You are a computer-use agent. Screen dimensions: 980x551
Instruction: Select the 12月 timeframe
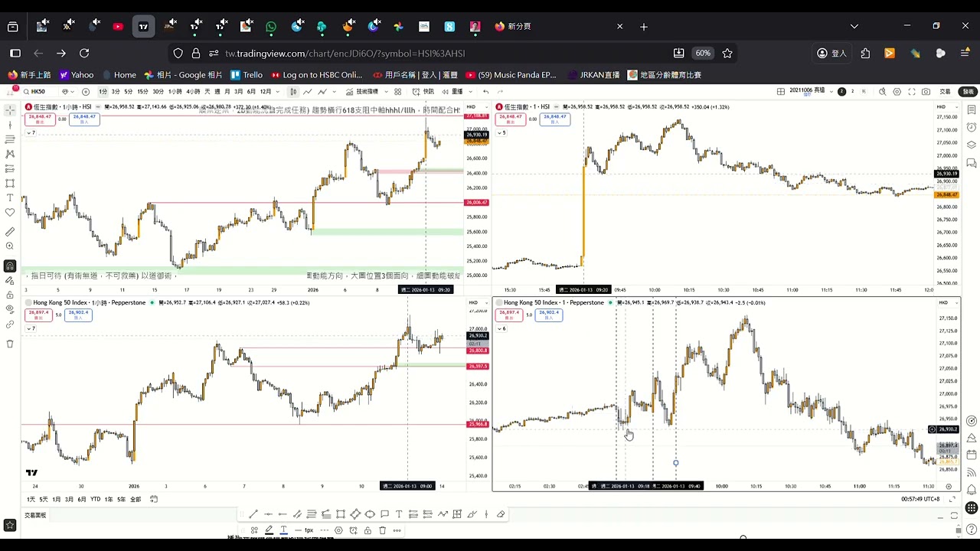(266, 91)
